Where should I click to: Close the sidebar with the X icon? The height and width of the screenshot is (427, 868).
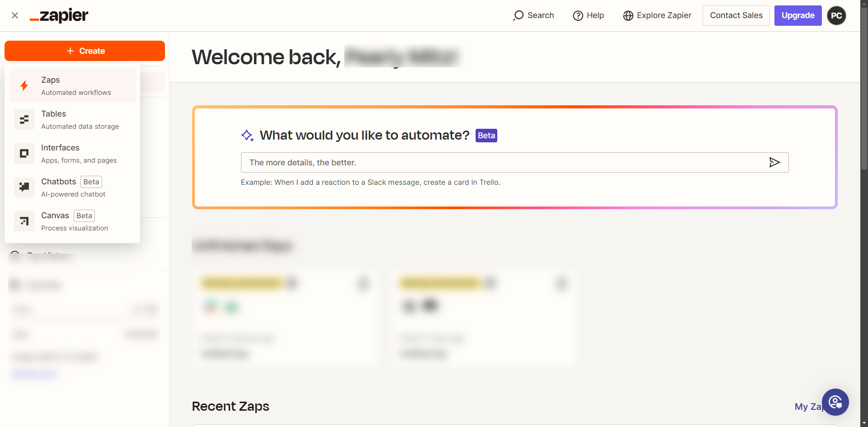[15, 15]
